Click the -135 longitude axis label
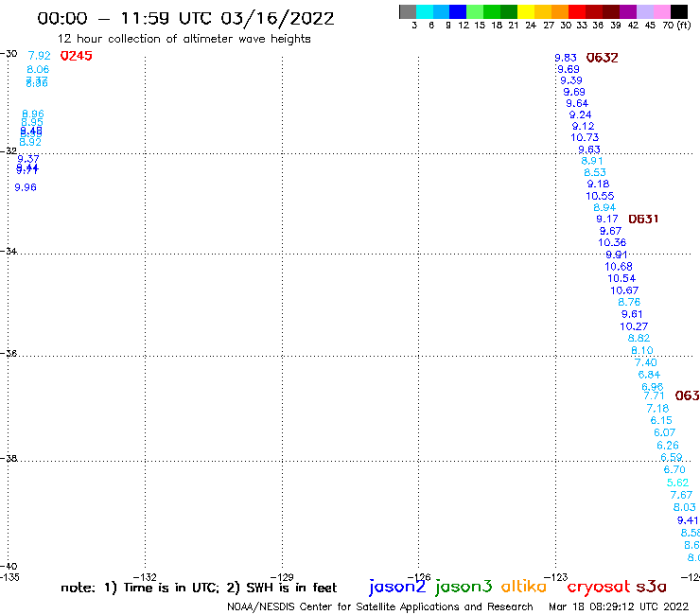The image size is (700, 615). 9,577
